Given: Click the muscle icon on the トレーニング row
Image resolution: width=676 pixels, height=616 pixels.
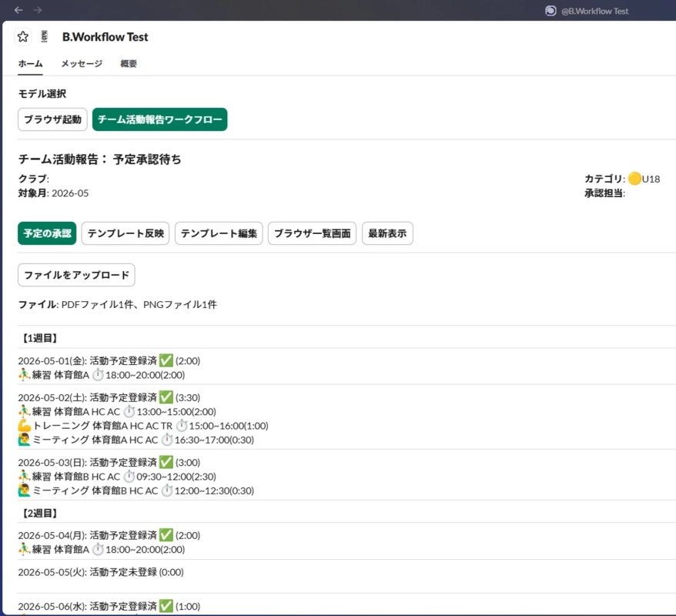Looking at the screenshot, I should tap(23, 426).
